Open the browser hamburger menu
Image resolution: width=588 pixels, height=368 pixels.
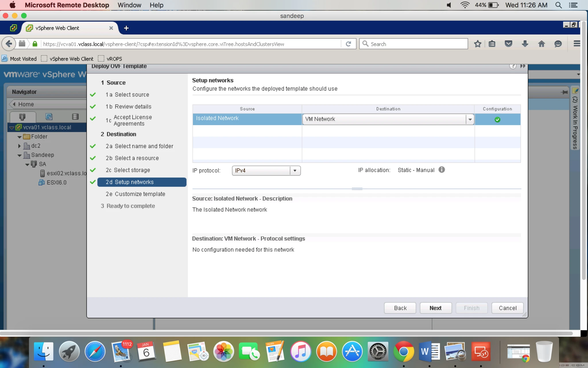pos(577,44)
